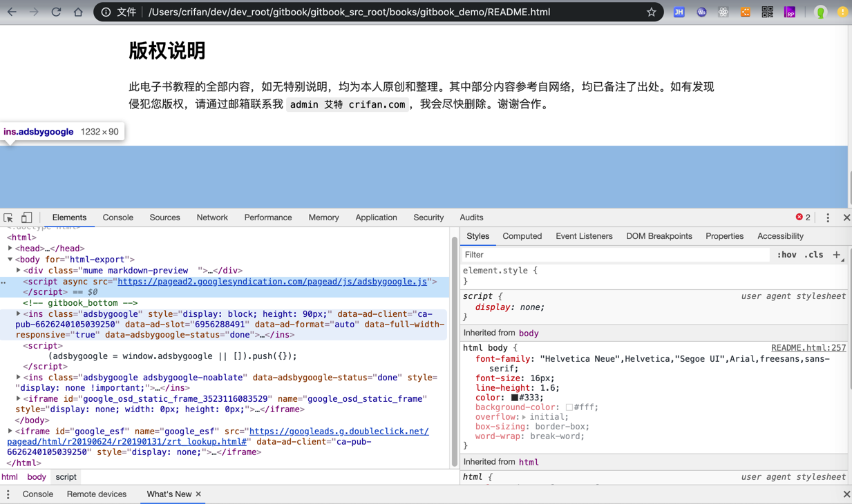Click the #fff background color swatch
This screenshot has width=852, height=504.
click(569, 407)
